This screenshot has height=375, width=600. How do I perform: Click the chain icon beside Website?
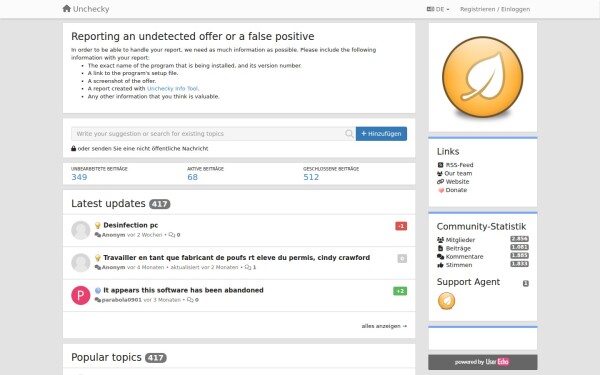(440, 182)
